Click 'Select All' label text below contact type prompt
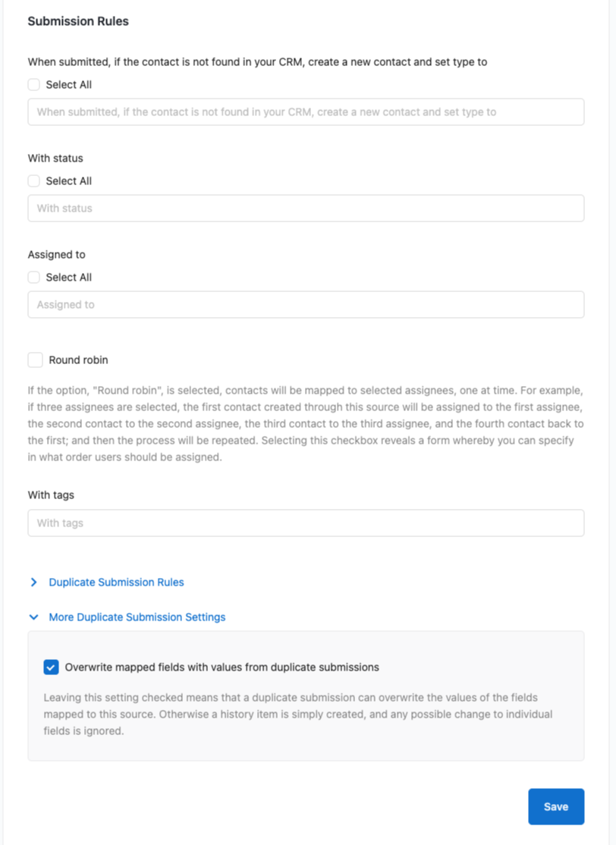 (x=69, y=85)
